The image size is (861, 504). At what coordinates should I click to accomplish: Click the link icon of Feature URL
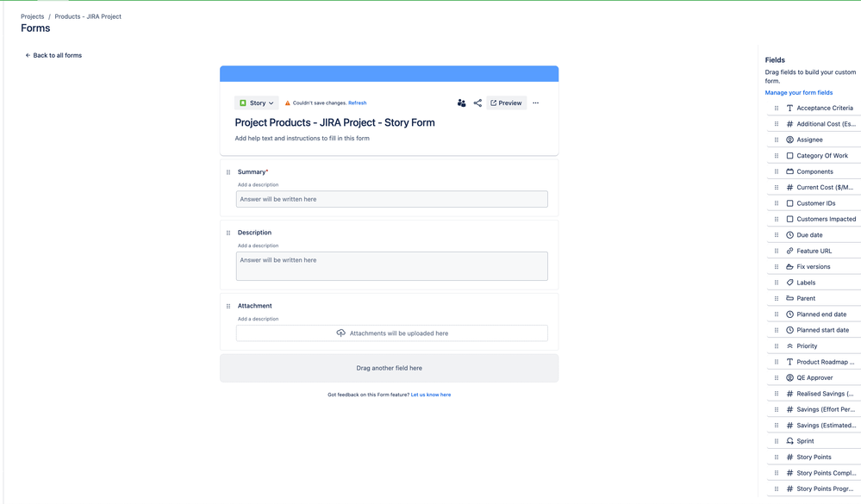pyautogui.click(x=789, y=251)
